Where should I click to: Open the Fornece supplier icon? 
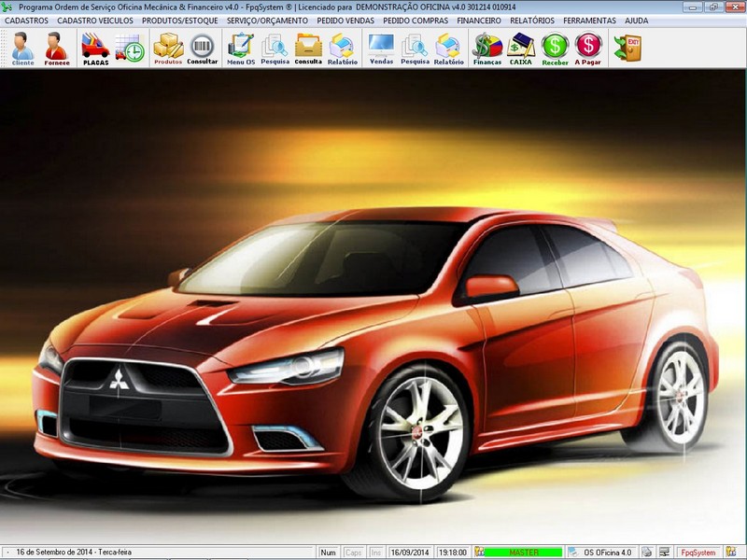(x=57, y=49)
